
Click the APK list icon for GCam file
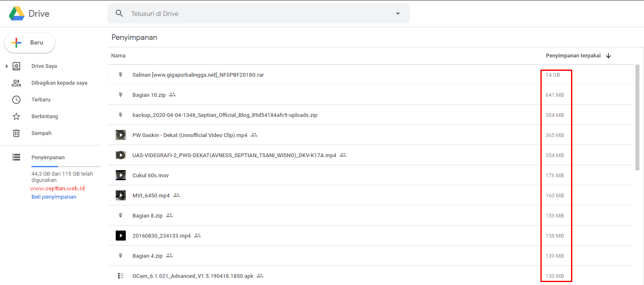click(121, 276)
